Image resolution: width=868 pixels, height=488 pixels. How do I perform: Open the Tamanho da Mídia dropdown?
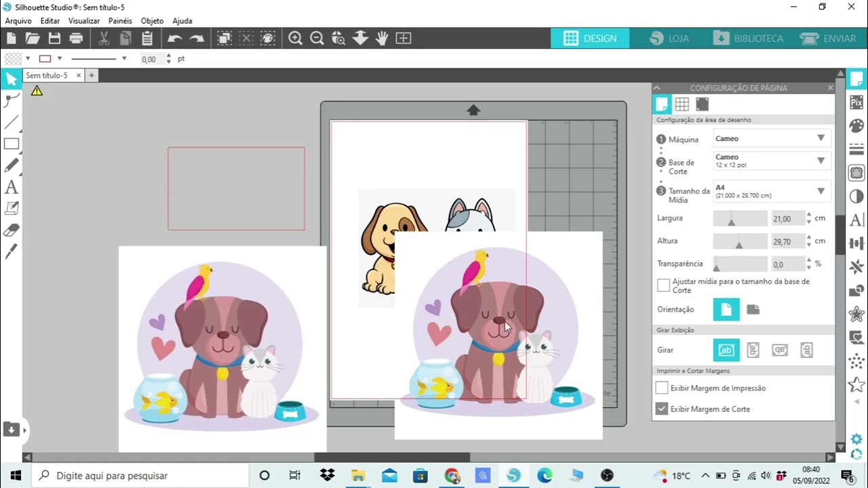pos(772,191)
